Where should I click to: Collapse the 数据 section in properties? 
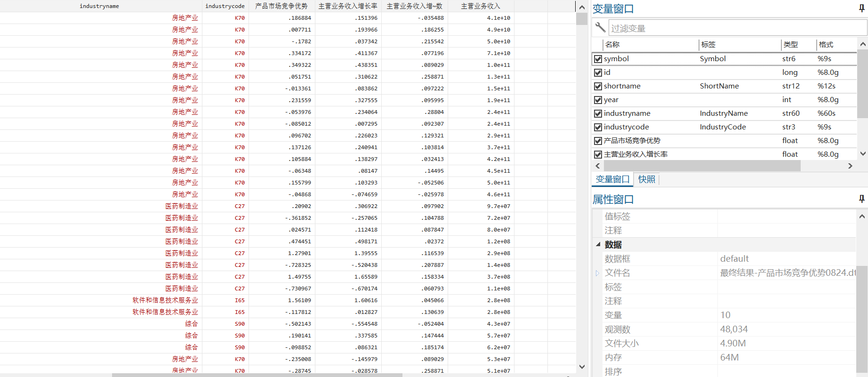pos(598,244)
